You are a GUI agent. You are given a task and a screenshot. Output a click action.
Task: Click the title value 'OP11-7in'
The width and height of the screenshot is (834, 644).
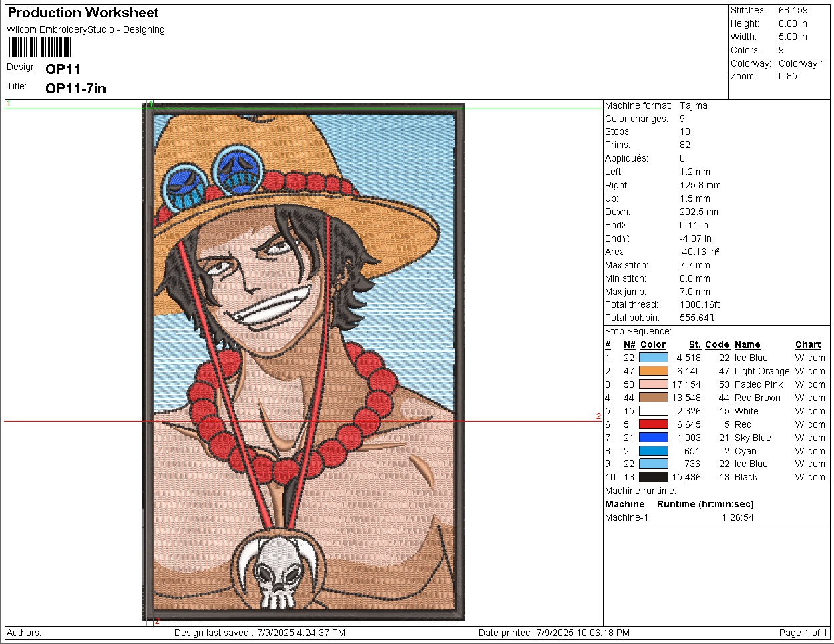(75, 89)
